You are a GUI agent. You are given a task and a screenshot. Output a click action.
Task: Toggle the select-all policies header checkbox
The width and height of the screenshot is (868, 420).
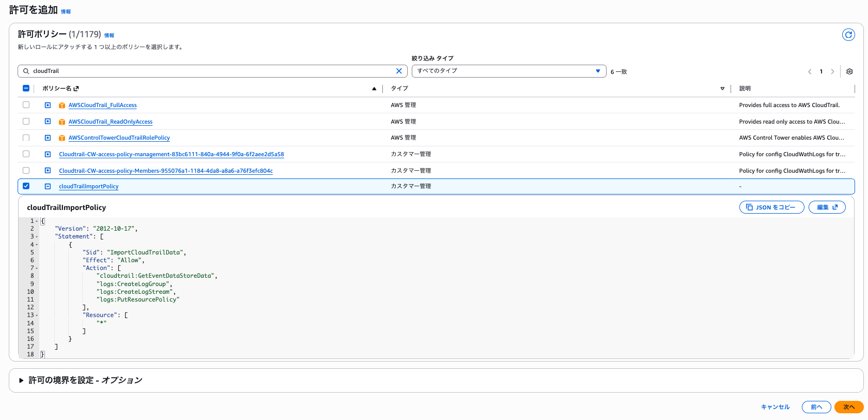point(26,88)
